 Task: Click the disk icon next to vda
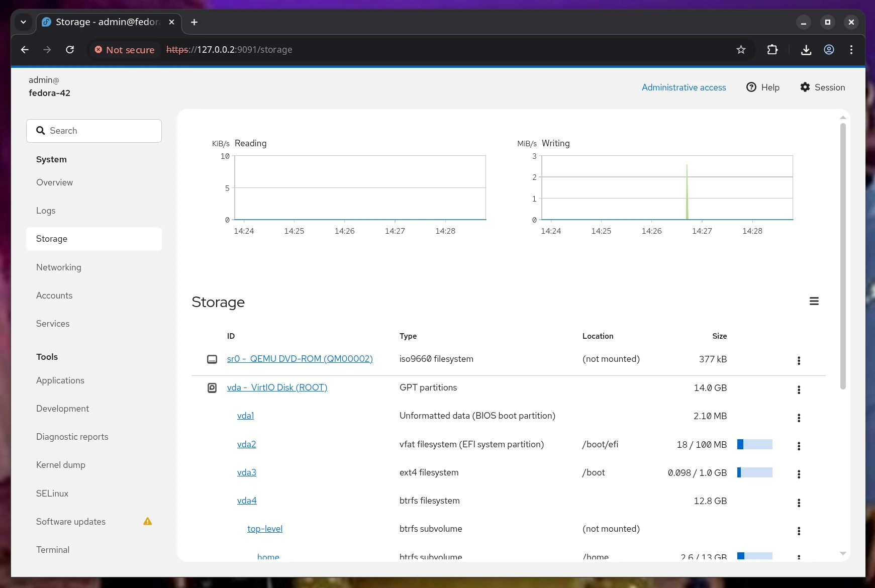coord(212,387)
